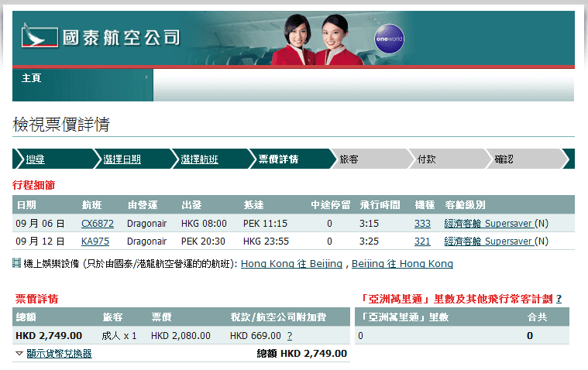
Task: Open Beijing 往 Hong Kong entertainment link
Action: click(402, 264)
